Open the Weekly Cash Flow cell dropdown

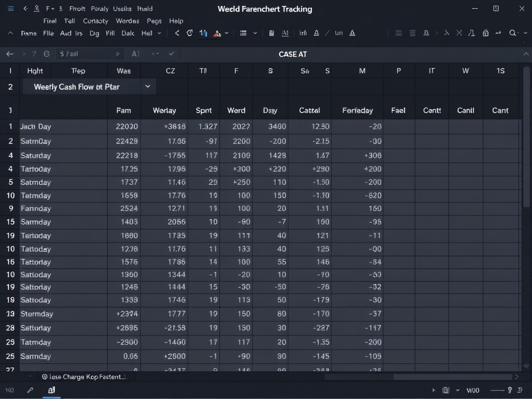tap(148, 86)
